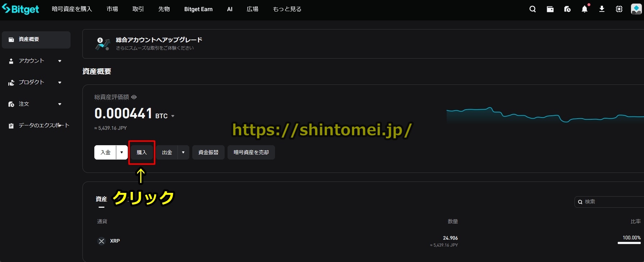Open the 先物 menu
Viewport: 644px width, 262px height.
(164, 9)
